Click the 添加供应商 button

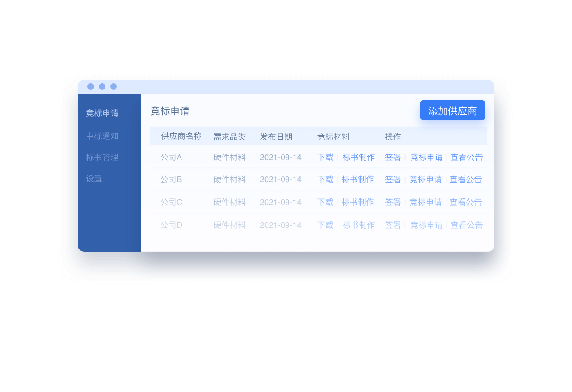click(x=452, y=110)
